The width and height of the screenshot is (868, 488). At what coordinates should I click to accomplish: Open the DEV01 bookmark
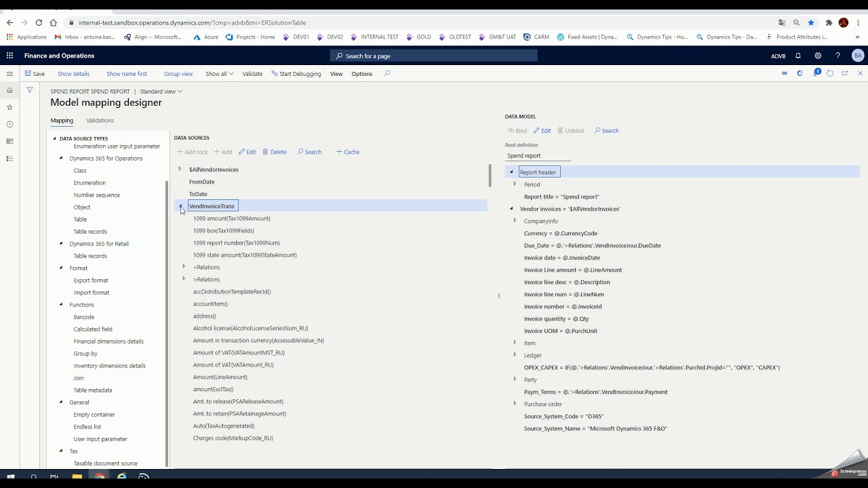pos(296,37)
